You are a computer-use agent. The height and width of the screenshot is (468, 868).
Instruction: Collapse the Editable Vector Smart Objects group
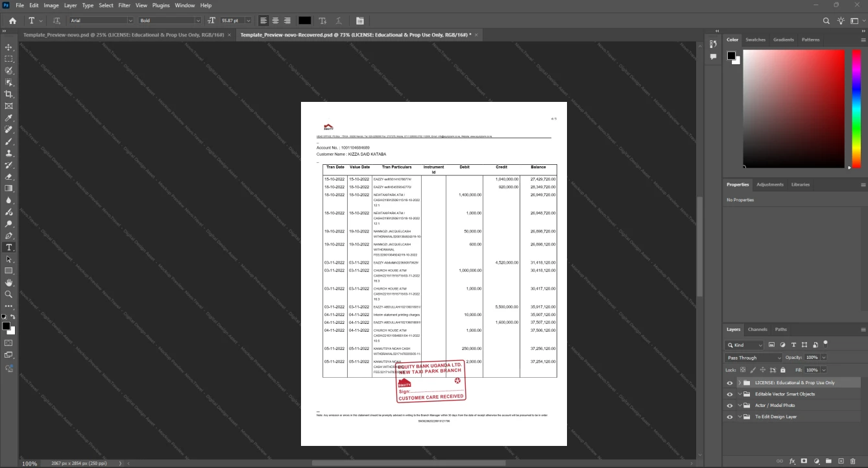(740, 394)
